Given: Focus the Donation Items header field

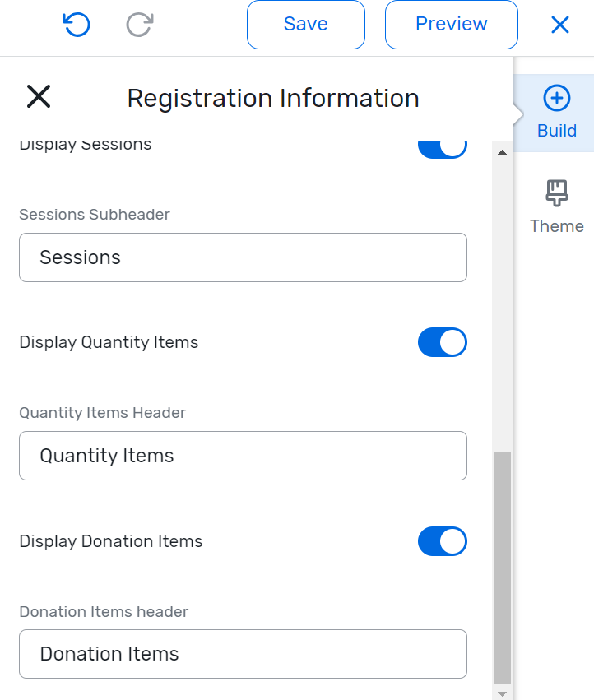Looking at the screenshot, I should pyautogui.click(x=243, y=654).
